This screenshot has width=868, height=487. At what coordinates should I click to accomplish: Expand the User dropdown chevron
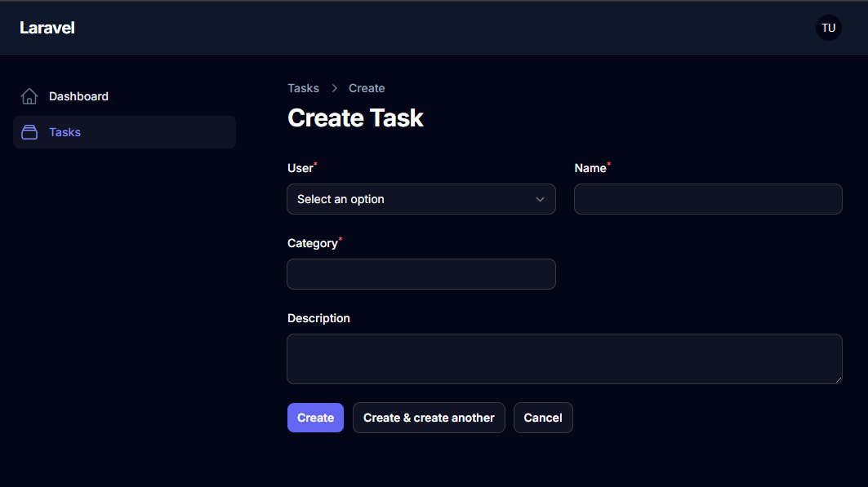[x=540, y=200]
